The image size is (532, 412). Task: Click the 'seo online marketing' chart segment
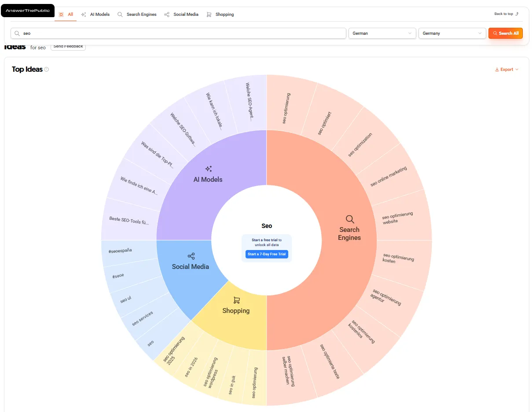(389, 176)
